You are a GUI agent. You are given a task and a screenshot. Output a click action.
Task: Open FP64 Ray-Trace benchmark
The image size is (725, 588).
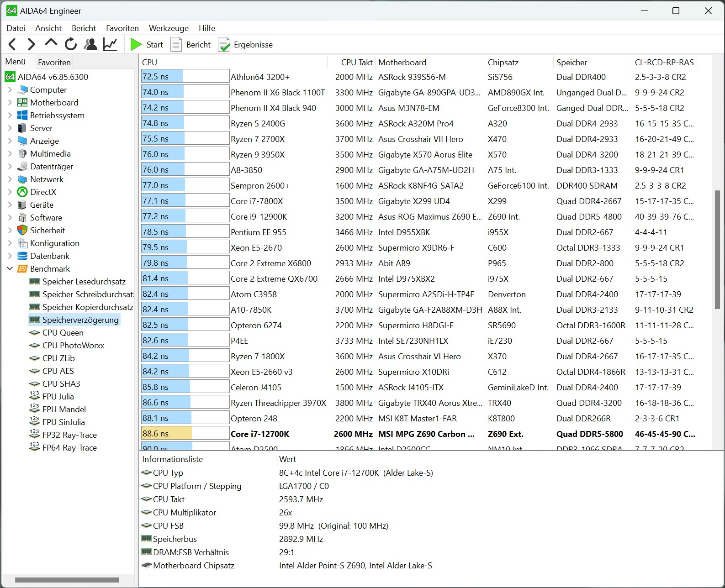(x=69, y=448)
